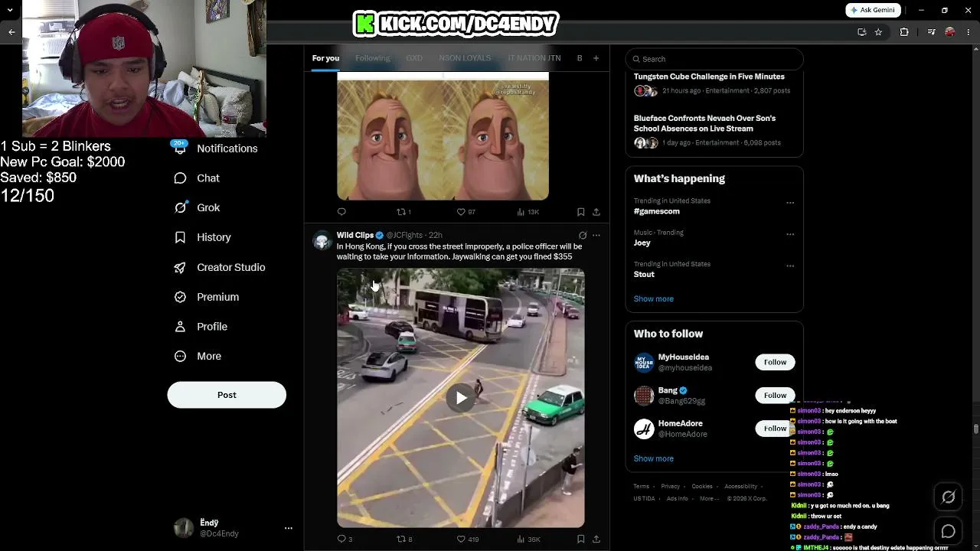The height and width of the screenshot is (551, 980).
Task: Repost the Mr. Incredible meme post
Action: pos(400,212)
